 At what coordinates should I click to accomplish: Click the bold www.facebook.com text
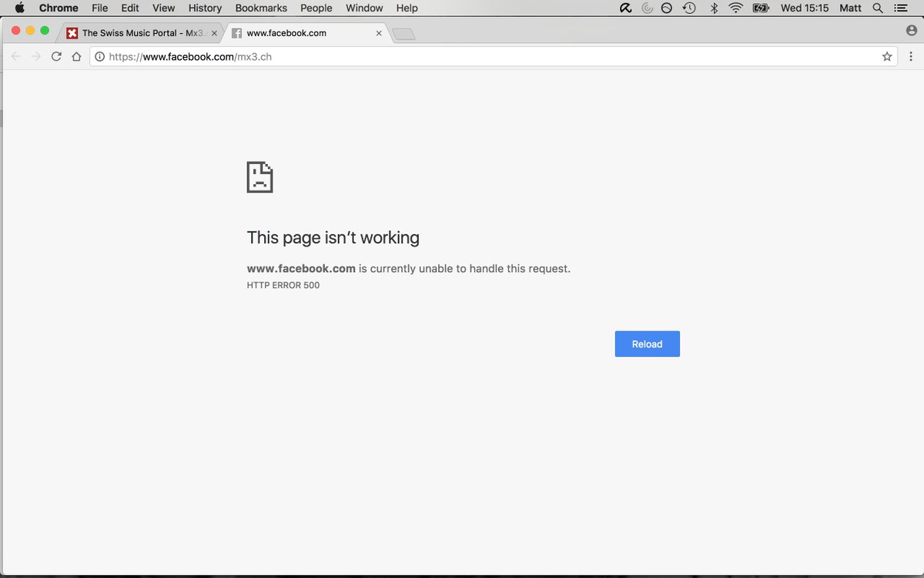pyautogui.click(x=301, y=268)
